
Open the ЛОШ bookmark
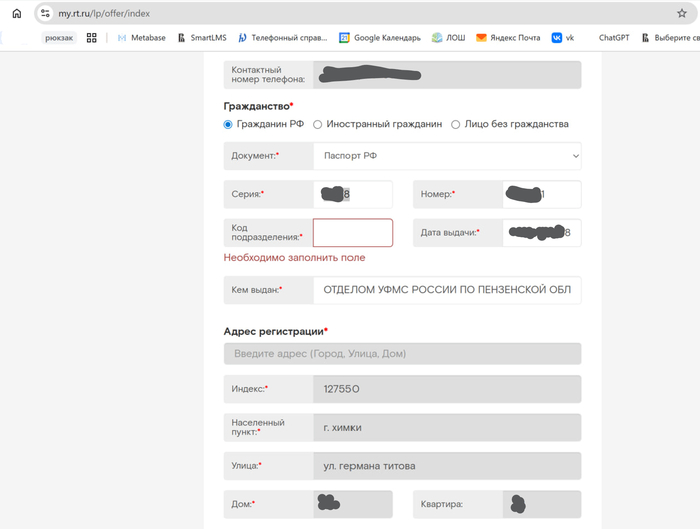(448, 38)
